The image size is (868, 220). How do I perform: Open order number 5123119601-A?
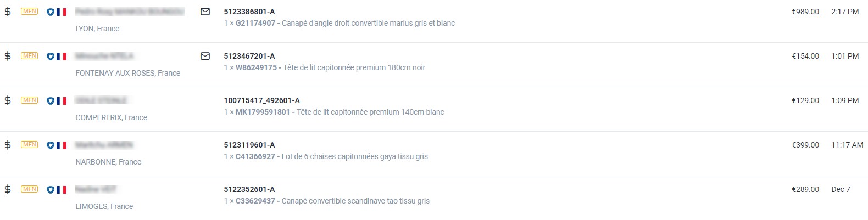(x=249, y=145)
